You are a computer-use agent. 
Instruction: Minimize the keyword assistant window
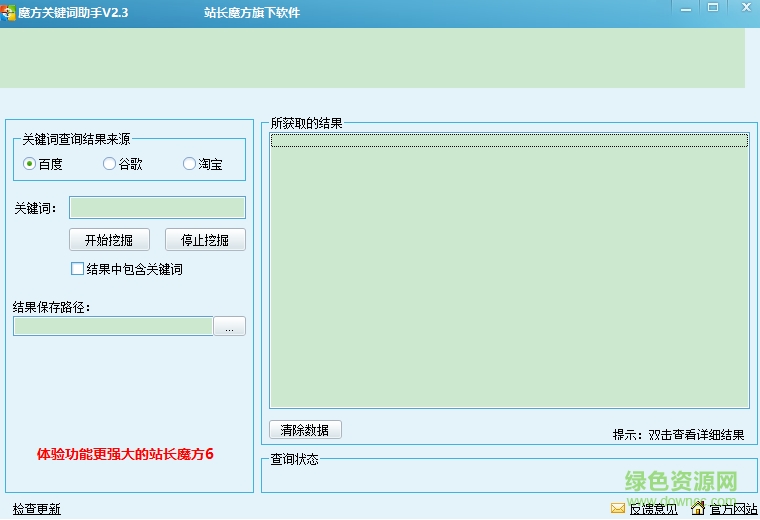coord(684,8)
